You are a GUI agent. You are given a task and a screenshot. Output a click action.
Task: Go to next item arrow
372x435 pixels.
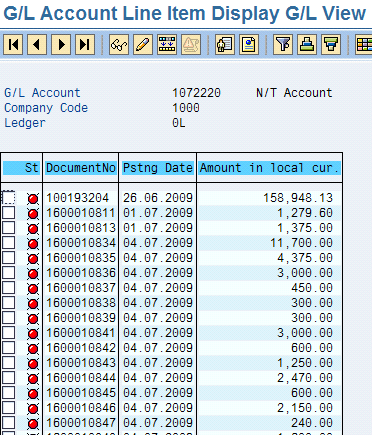click(61, 44)
